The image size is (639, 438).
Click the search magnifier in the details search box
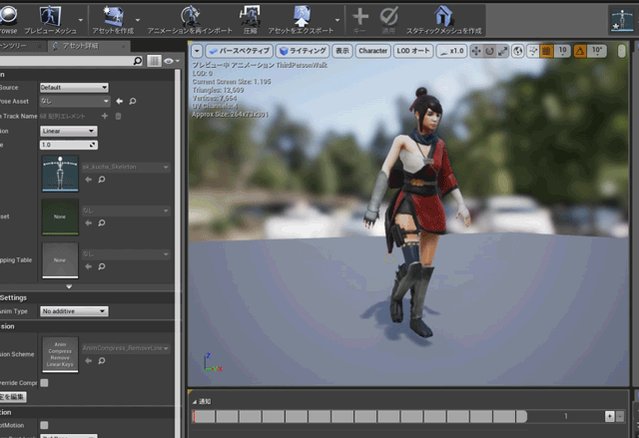[x=138, y=61]
